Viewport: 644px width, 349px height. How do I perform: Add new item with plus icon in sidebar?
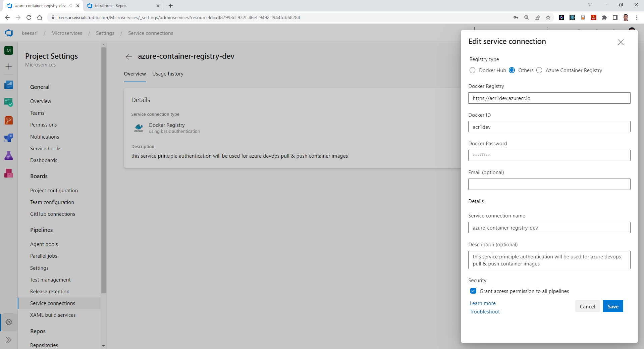tap(9, 66)
